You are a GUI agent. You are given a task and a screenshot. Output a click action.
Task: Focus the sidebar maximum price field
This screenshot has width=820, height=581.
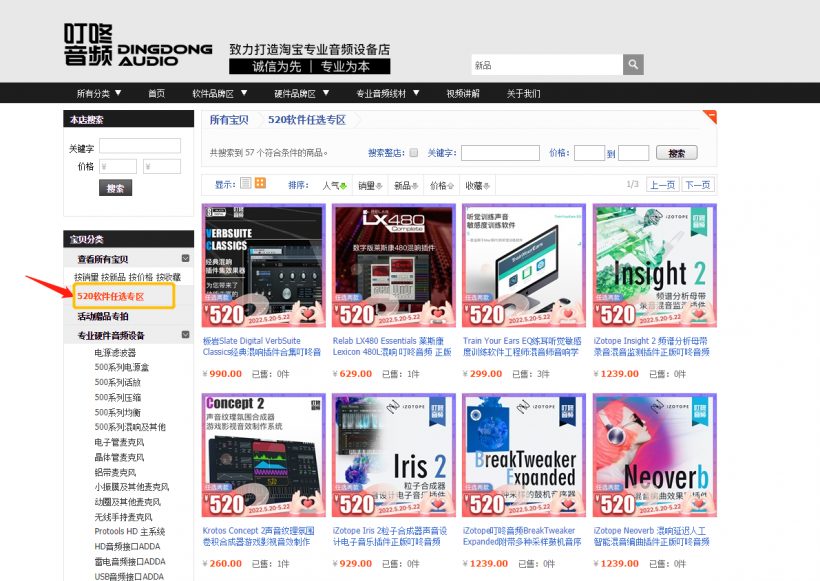pos(162,166)
